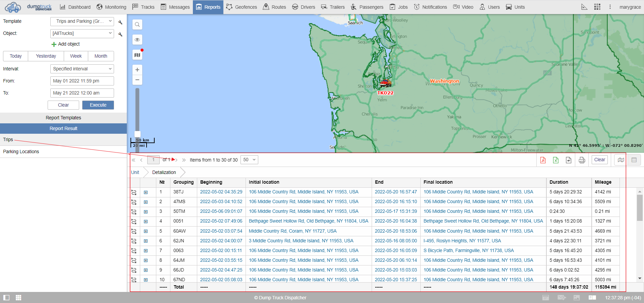Image resolution: width=644 pixels, height=303 pixels.
Task: Print the report result
Action: [582, 160]
